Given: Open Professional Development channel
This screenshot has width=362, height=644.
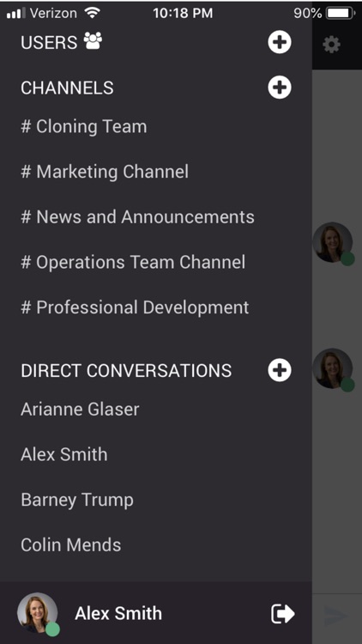Looking at the screenshot, I should coord(135,307).
